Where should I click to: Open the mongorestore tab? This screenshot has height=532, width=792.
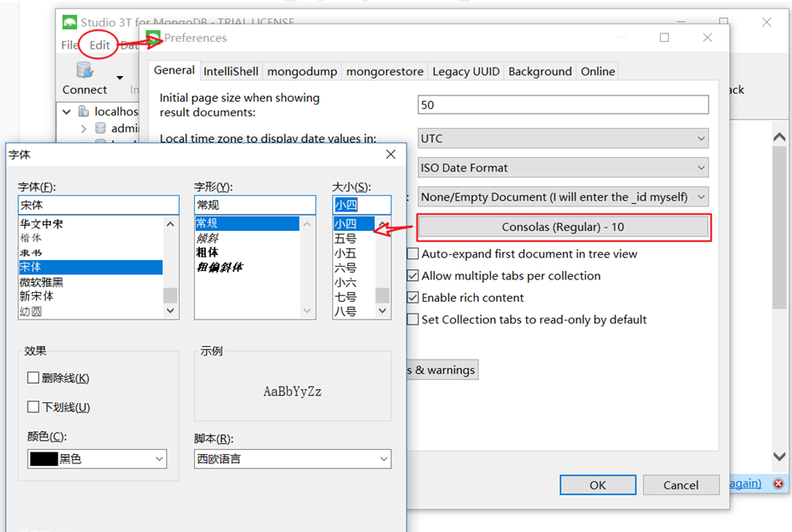385,72
